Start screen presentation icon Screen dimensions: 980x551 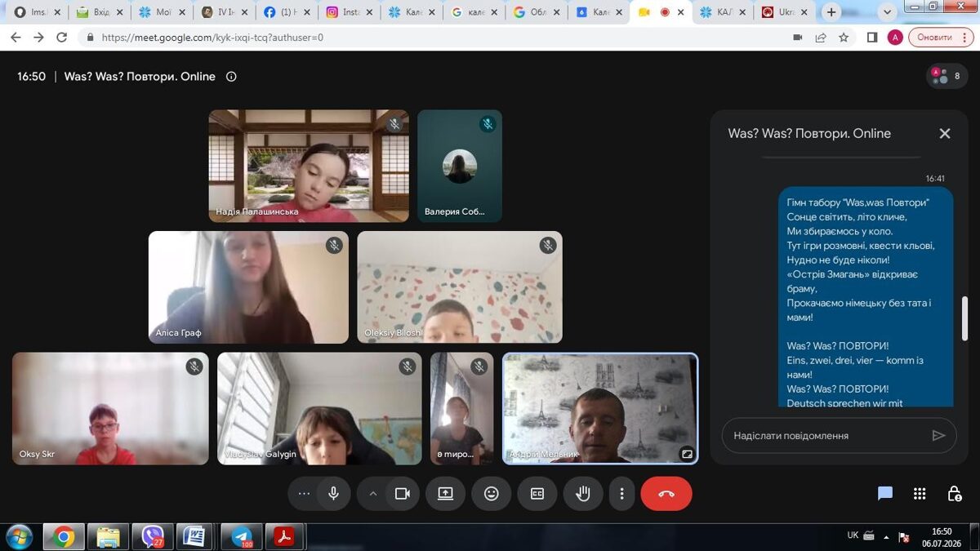point(445,493)
